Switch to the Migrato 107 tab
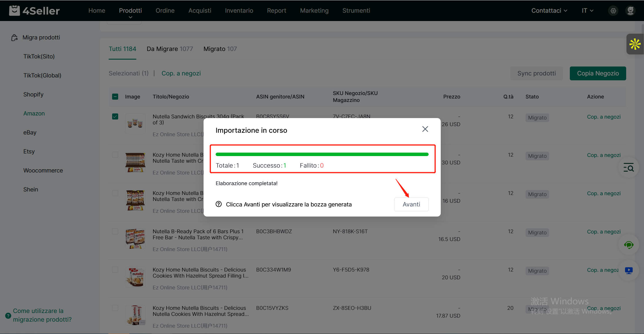This screenshot has height=334, width=644. [220, 49]
